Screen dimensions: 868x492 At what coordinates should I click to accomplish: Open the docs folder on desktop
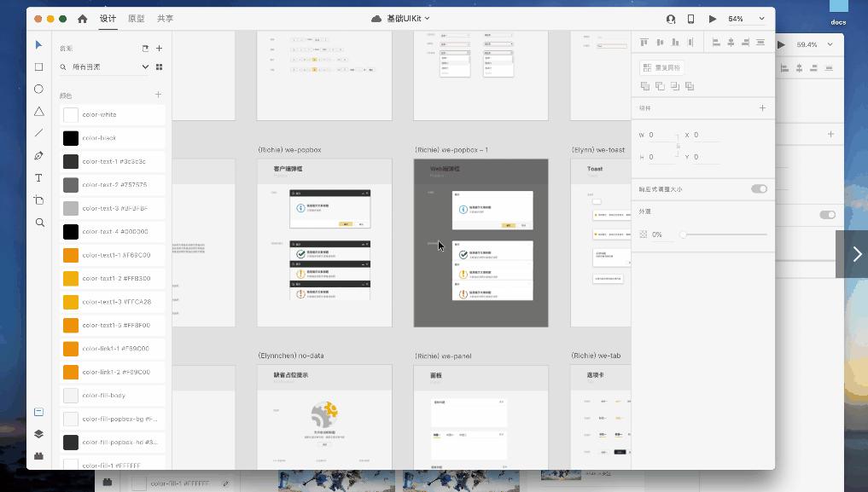tap(838, 13)
